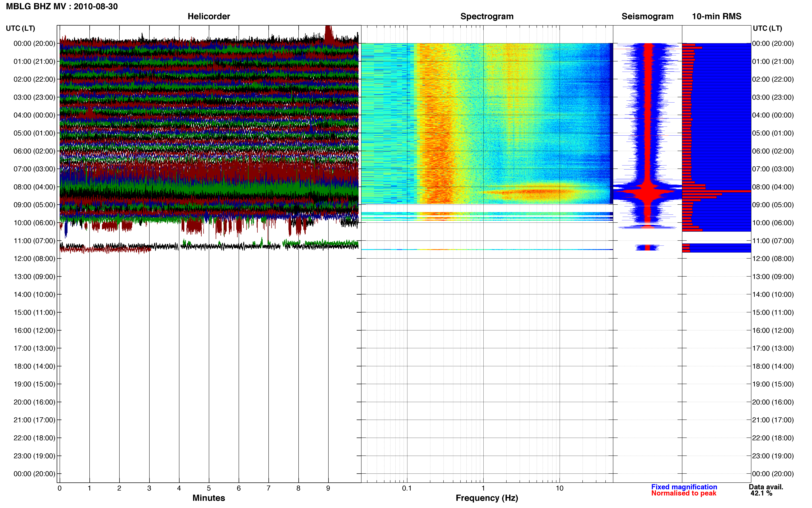Click right axis label '10:00 (06:00)'
This screenshot has height=508, width=812.
coord(773,223)
